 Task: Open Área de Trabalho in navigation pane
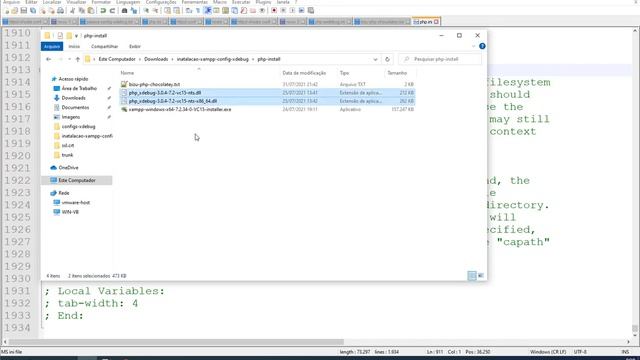click(x=79, y=89)
